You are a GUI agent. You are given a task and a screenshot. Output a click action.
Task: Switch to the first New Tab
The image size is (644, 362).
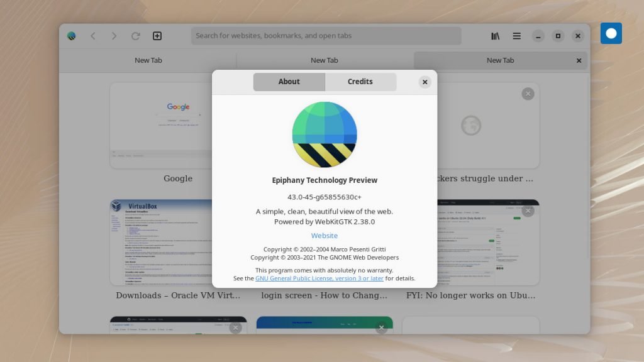pyautogui.click(x=148, y=60)
